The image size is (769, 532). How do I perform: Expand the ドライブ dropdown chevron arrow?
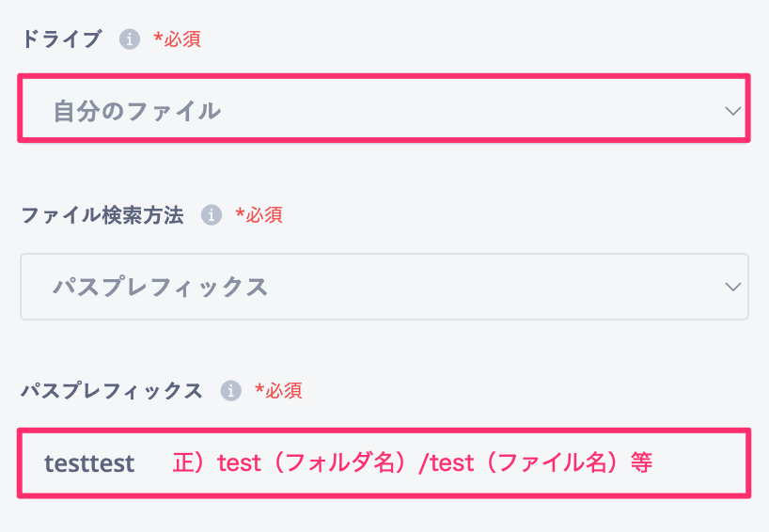click(x=732, y=111)
